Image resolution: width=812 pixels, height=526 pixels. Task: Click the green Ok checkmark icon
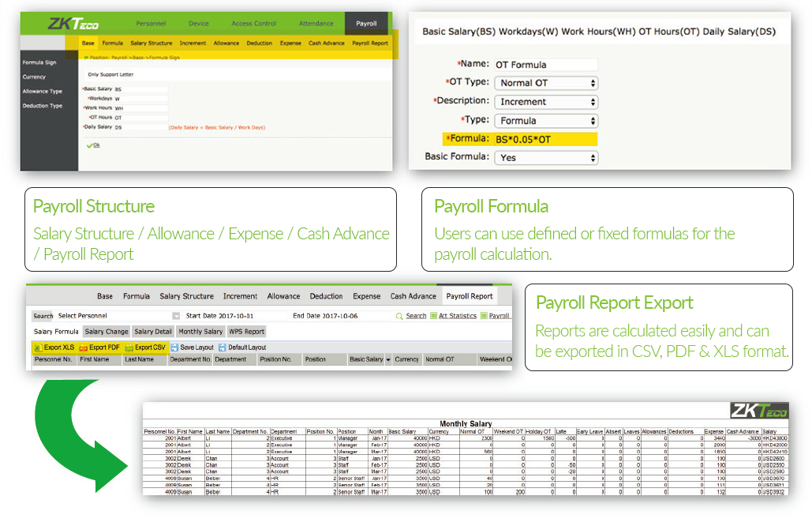[x=90, y=145]
